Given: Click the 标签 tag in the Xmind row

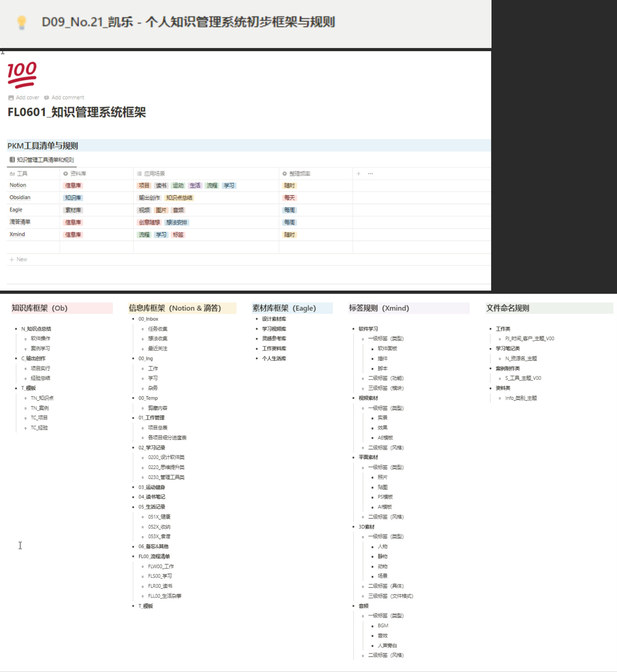Looking at the screenshot, I should pos(178,235).
